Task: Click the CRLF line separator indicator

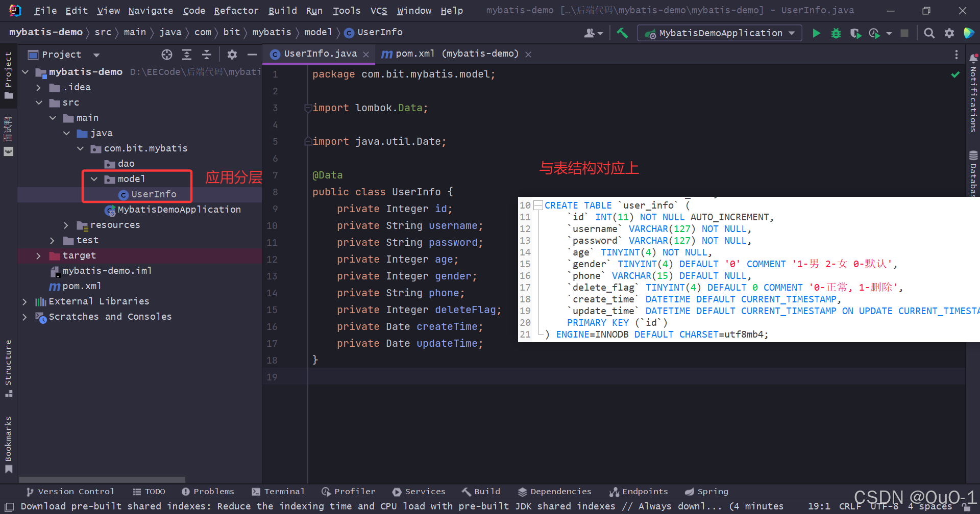Action: [x=850, y=506]
